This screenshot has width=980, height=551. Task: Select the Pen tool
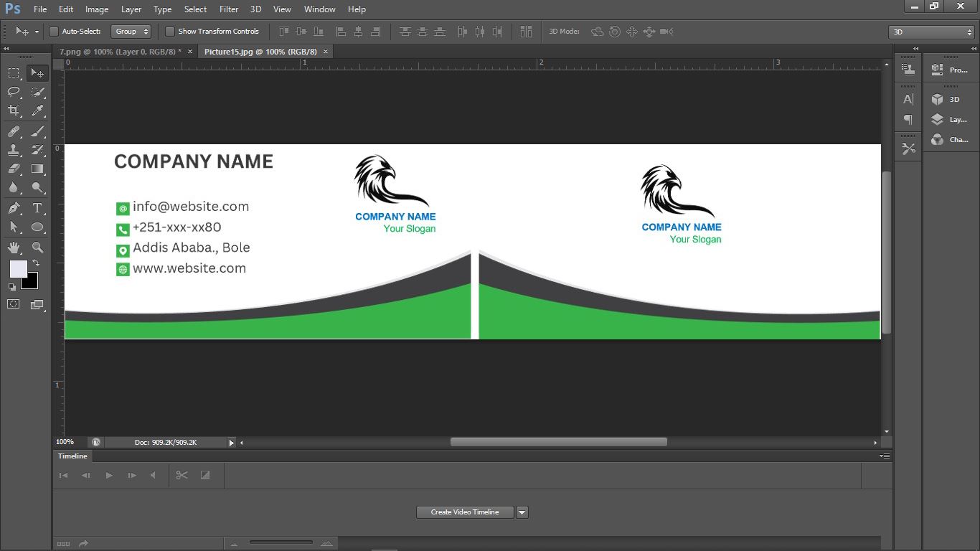coord(14,208)
